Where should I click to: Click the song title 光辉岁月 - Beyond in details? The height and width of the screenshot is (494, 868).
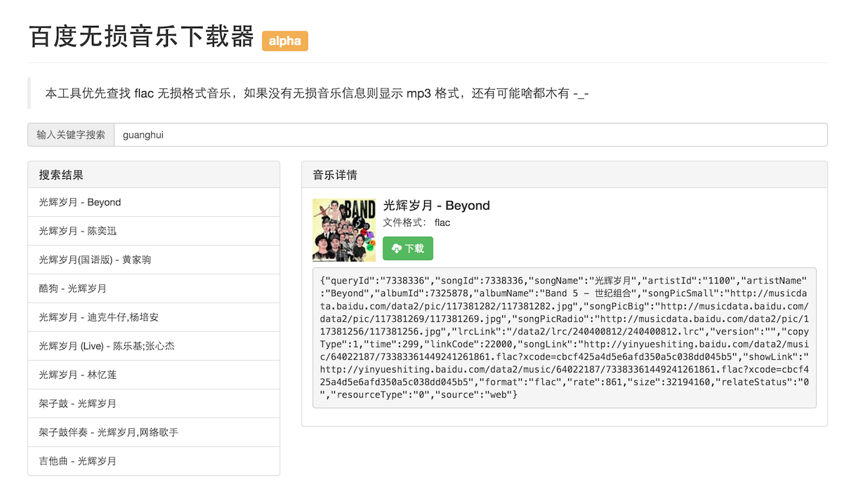click(436, 206)
